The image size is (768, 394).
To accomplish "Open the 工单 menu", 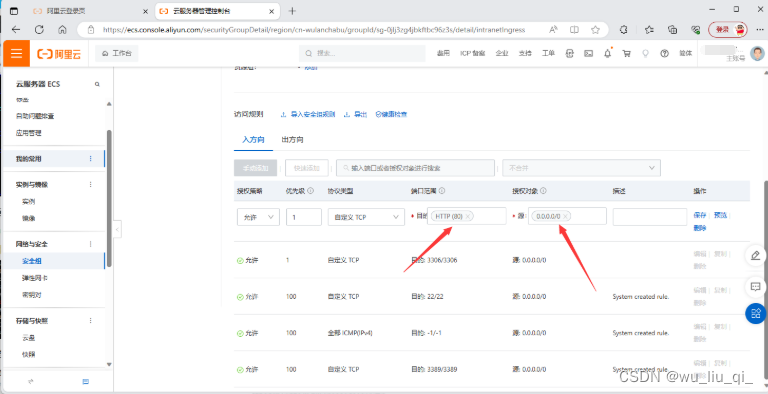I will coord(548,54).
